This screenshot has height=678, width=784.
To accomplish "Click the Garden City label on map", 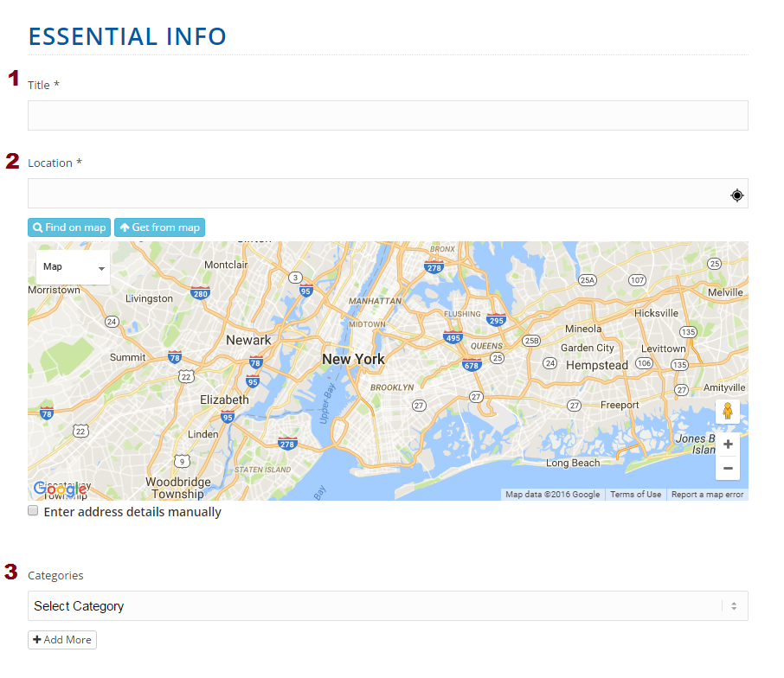I will tap(587, 348).
